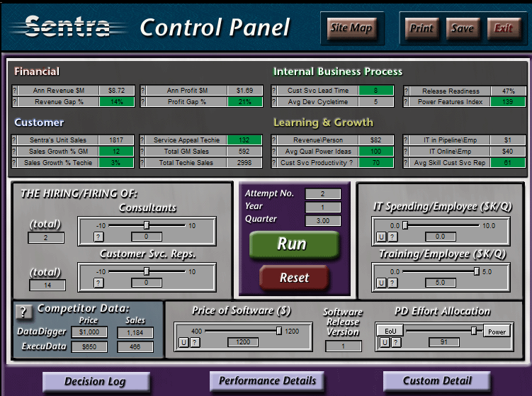This screenshot has height=396, width=532.
Task: Click the Quarter field showing 3.00
Action: tap(323, 220)
